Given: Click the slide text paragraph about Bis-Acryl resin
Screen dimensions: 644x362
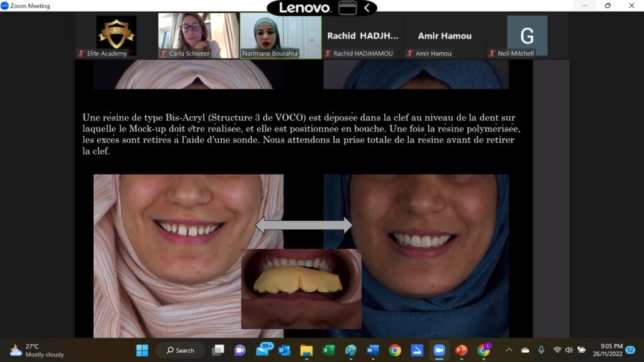Looking at the screenshot, I should [x=301, y=134].
